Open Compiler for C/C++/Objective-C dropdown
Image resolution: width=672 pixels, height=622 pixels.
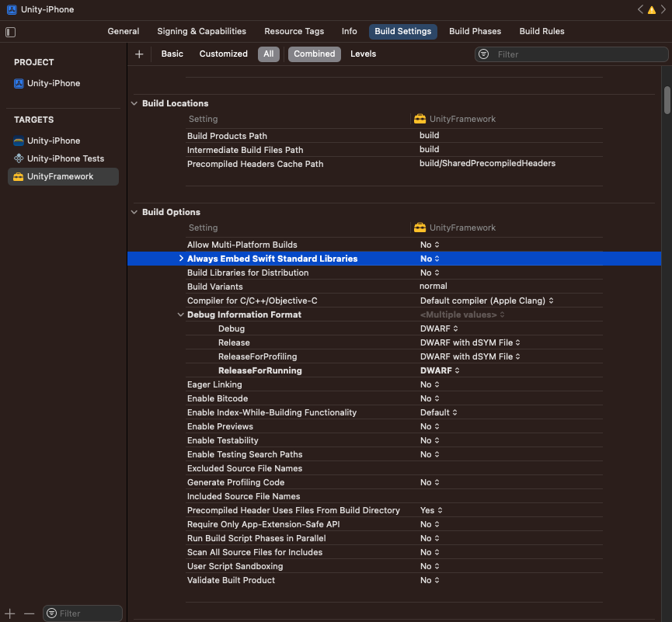pyautogui.click(x=486, y=301)
